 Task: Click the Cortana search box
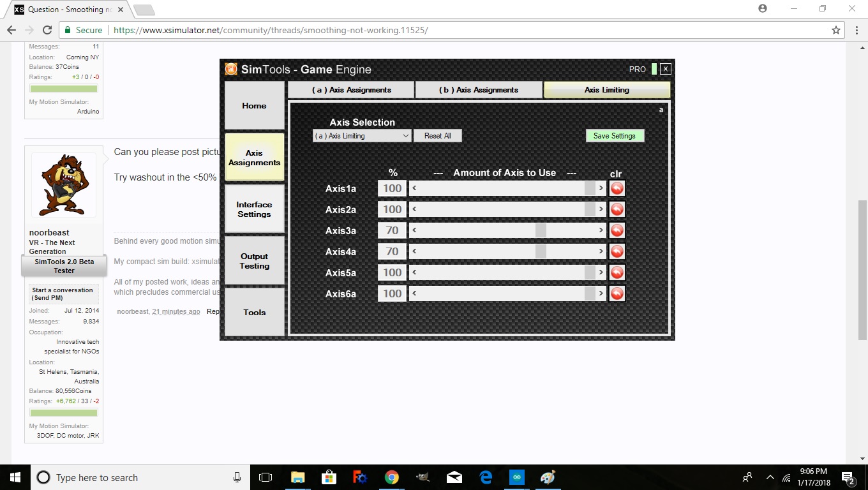(x=140, y=477)
